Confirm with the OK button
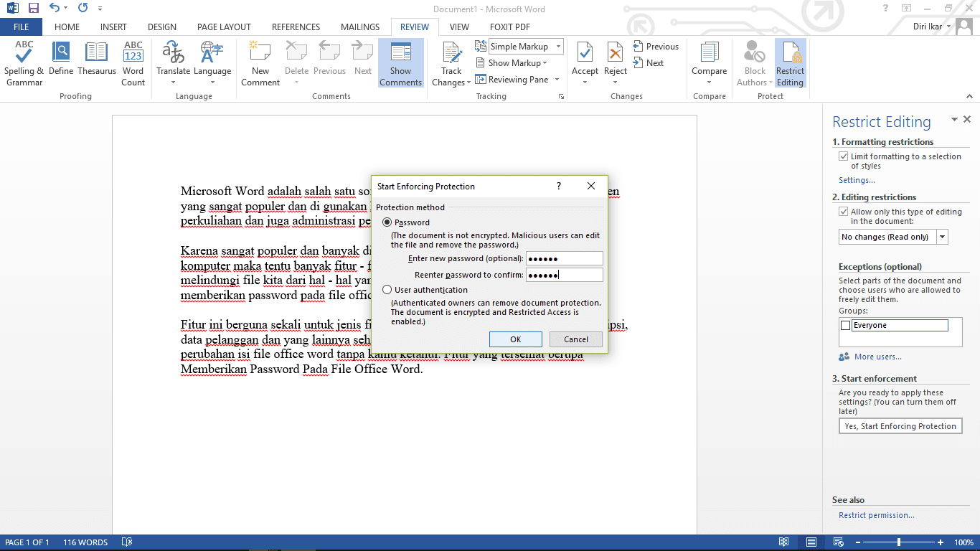 pos(515,339)
